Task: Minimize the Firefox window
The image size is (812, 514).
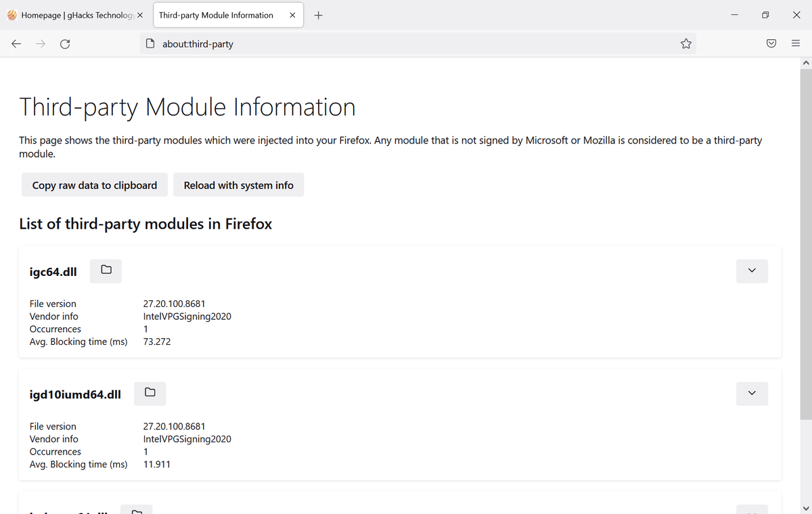Action: click(x=734, y=15)
